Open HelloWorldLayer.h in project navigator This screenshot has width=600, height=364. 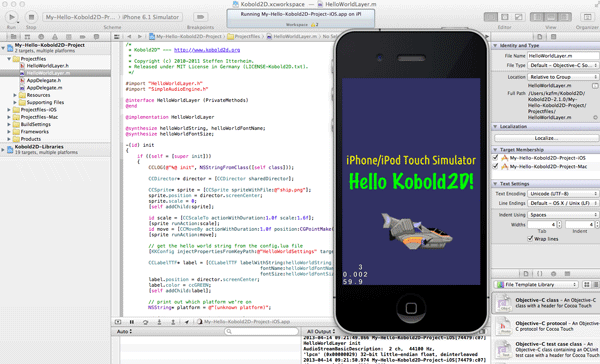[47, 66]
